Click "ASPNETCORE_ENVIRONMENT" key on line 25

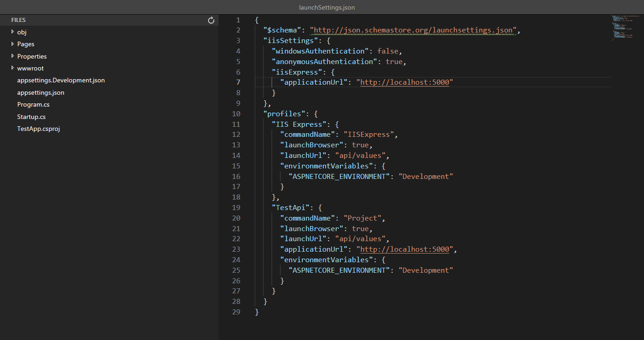339,270
